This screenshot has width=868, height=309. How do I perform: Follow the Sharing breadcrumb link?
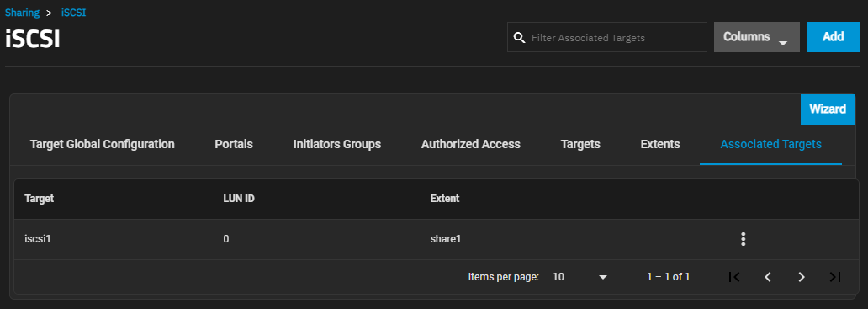point(22,13)
